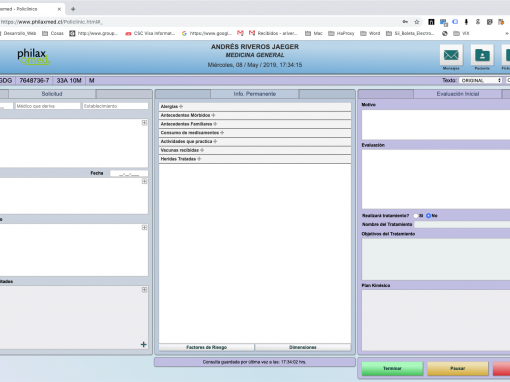Expand Actividades que practica section

coord(215,141)
